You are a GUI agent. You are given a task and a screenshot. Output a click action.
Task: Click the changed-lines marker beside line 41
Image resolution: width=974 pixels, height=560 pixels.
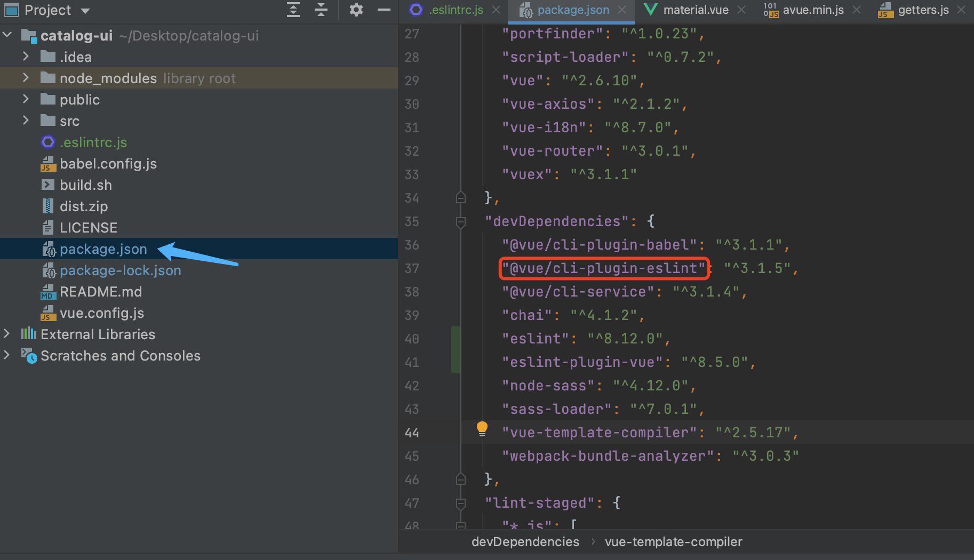pyautogui.click(x=456, y=362)
